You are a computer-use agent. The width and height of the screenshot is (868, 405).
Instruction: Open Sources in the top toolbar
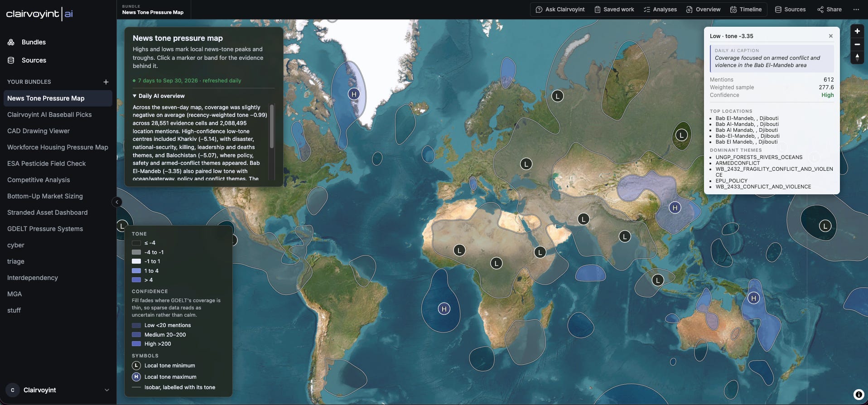(790, 10)
